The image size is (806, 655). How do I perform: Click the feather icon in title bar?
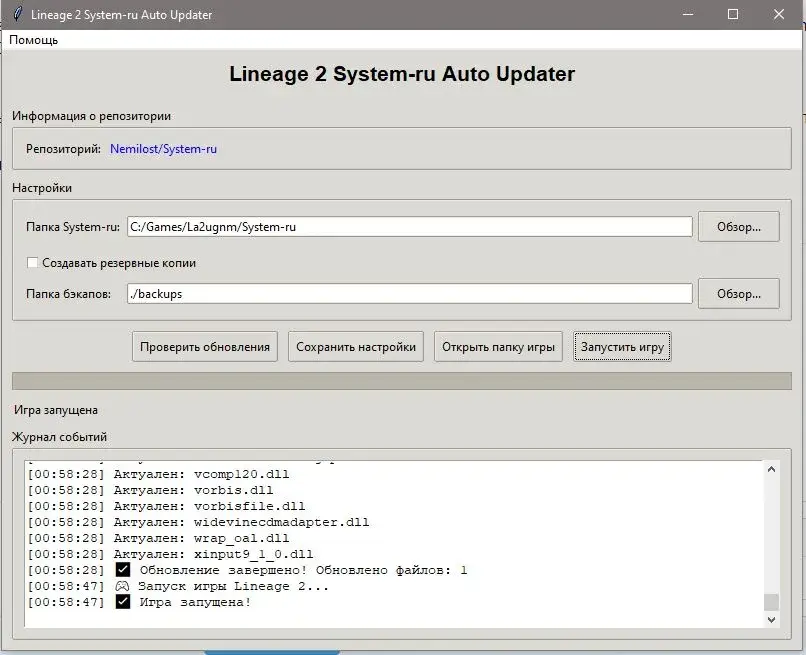tap(17, 14)
